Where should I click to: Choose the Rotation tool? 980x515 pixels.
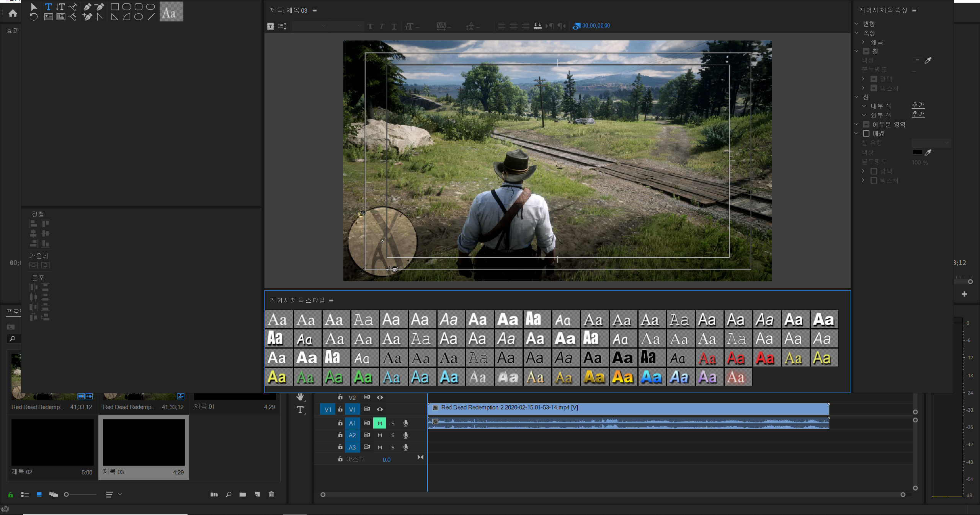pyautogui.click(x=34, y=16)
